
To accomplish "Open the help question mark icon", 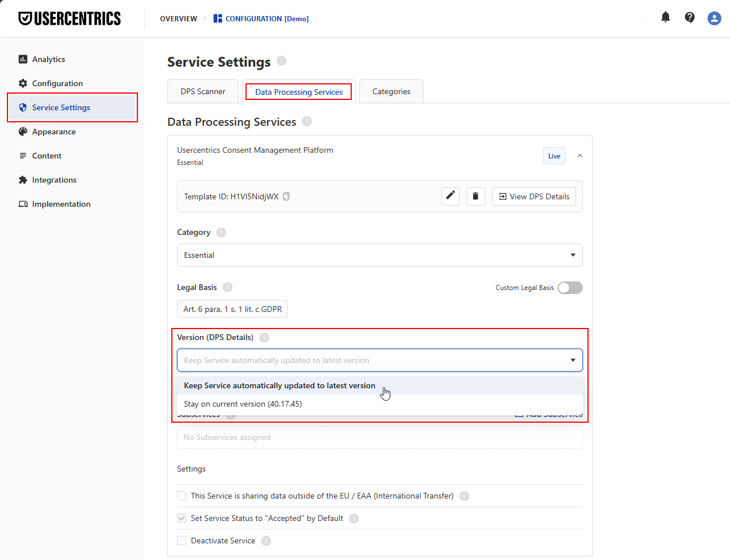I will [690, 18].
